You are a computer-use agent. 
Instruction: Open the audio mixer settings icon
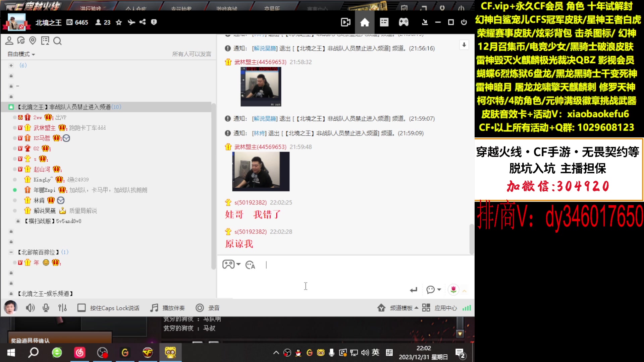[x=62, y=308]
